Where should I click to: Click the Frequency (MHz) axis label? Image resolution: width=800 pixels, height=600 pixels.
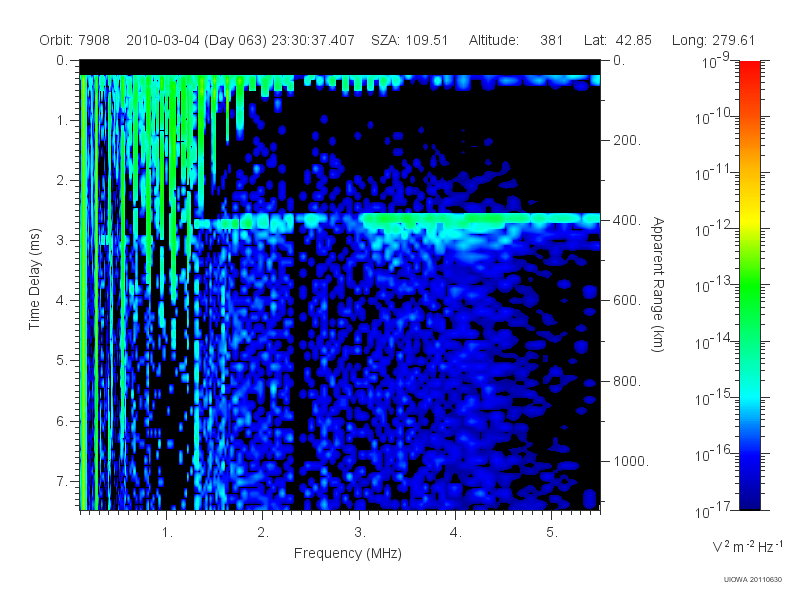click(x=347, y=553)
